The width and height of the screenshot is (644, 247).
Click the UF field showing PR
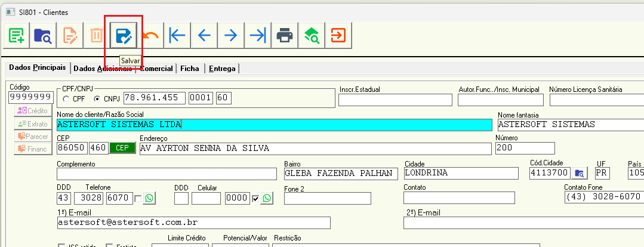(x=603, y=173)
